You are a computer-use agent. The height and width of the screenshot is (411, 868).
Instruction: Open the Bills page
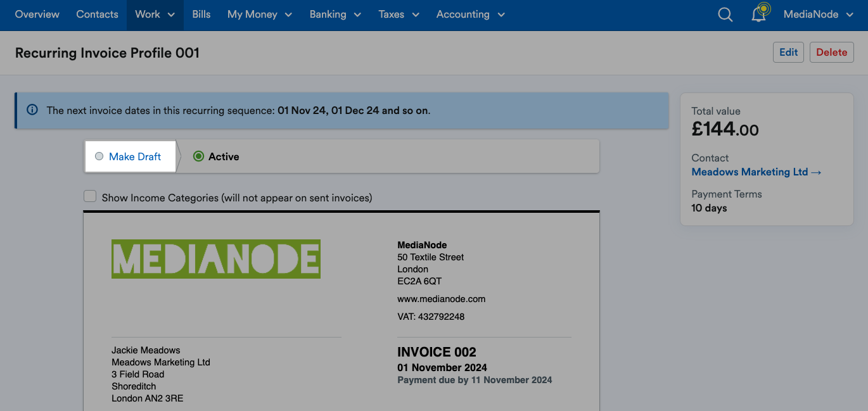click(x=201, y=14)
